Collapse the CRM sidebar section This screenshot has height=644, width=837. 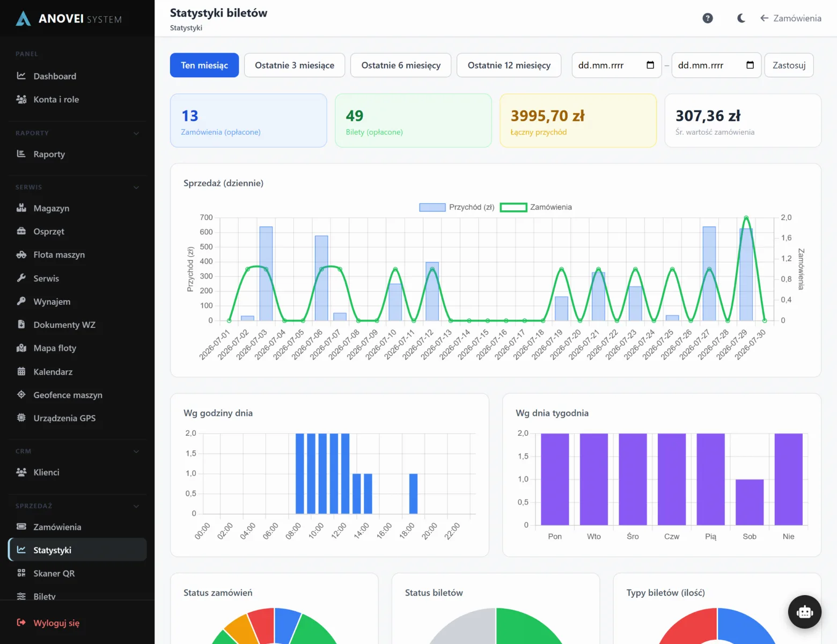pos(136,451)
